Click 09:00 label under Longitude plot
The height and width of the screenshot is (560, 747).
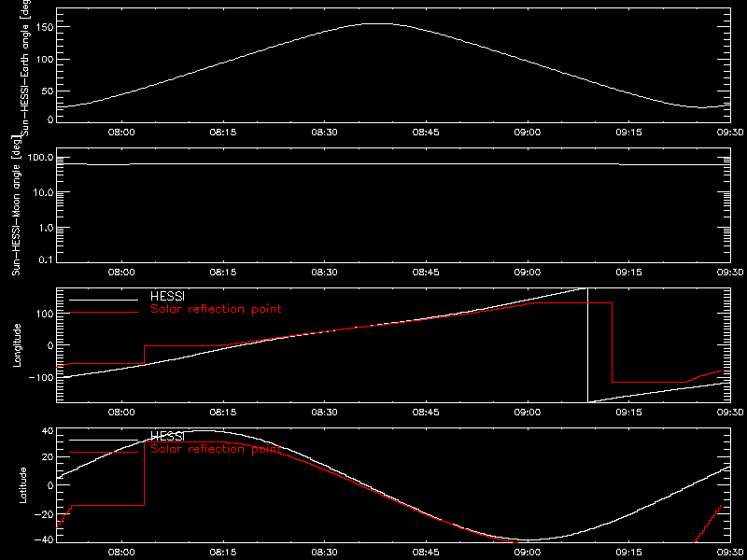(x=528, y=412)
